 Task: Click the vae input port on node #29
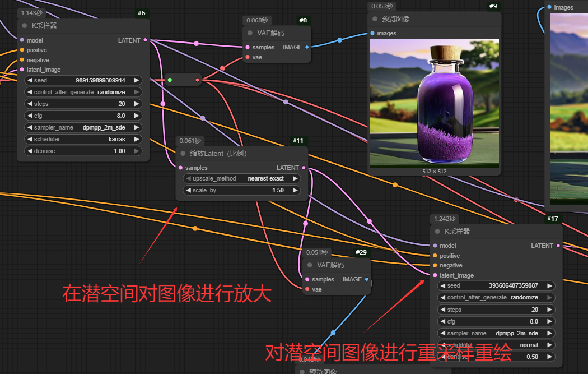coord(307,289)
